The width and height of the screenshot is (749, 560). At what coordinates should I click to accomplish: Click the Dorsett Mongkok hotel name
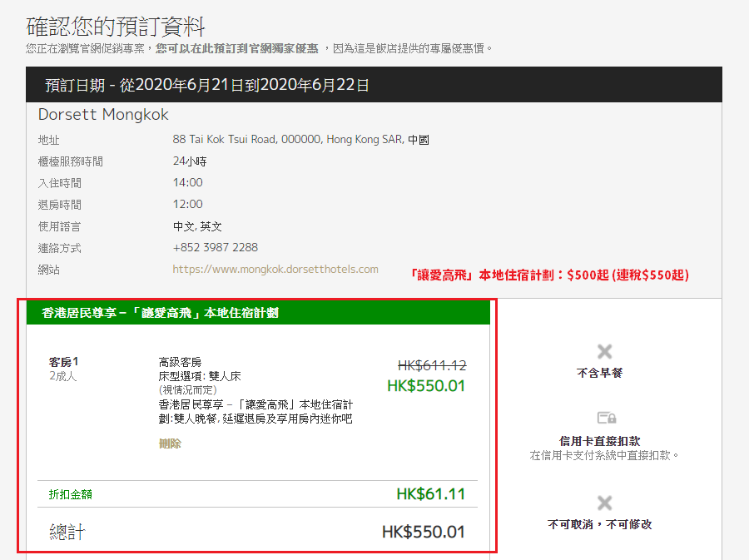tap(103, 115)
